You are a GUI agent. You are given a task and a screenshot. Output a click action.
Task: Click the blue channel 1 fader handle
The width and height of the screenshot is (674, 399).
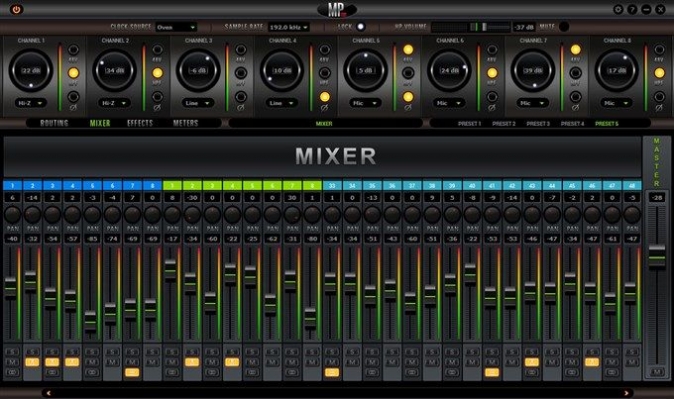pos(10,288)
